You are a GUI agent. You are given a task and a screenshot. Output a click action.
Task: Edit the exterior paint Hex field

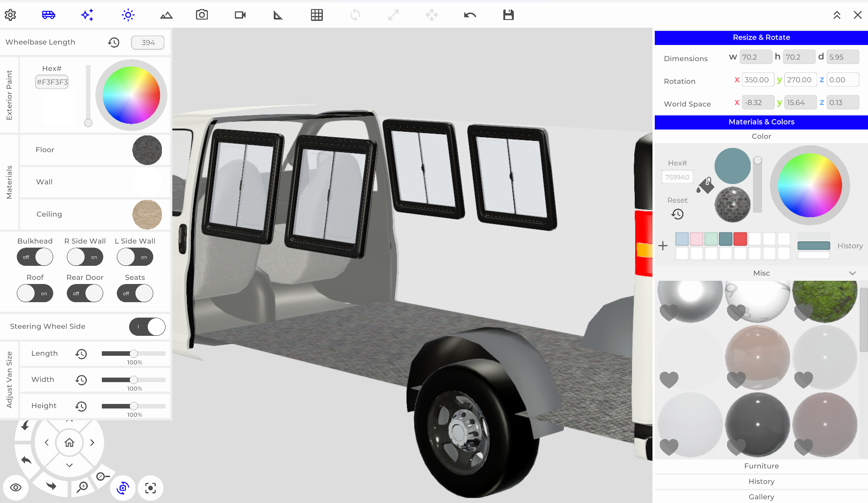(52, 82)
